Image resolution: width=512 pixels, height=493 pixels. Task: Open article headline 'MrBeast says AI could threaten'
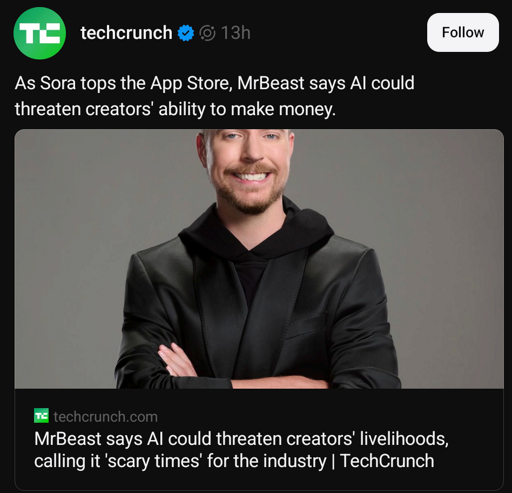tap(241, 439)
